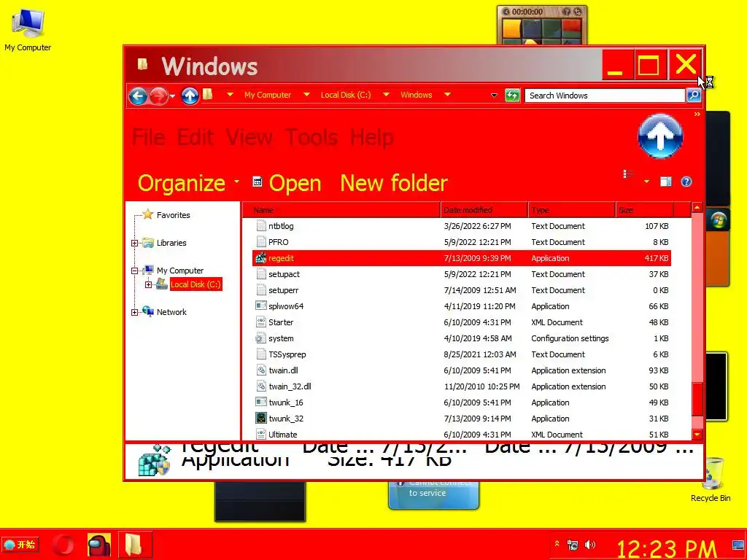
Task: Select the twain_32.dll file
Action: click(462, 386)
